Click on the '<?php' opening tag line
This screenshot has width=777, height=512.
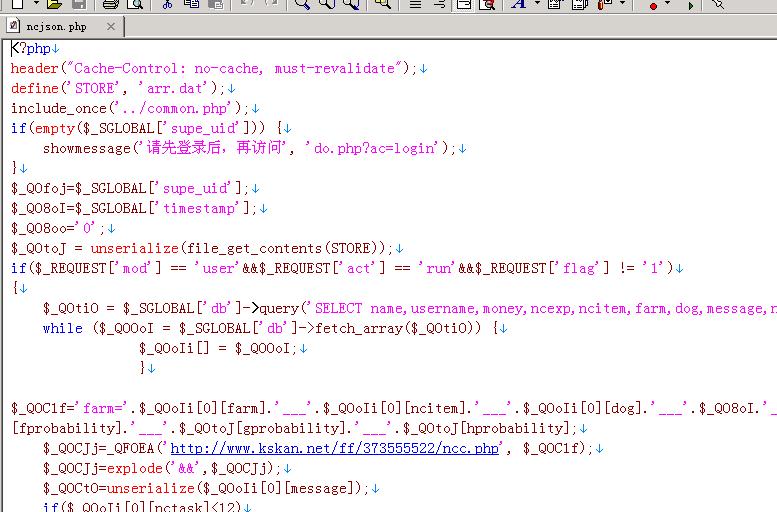tap(31, 49)
